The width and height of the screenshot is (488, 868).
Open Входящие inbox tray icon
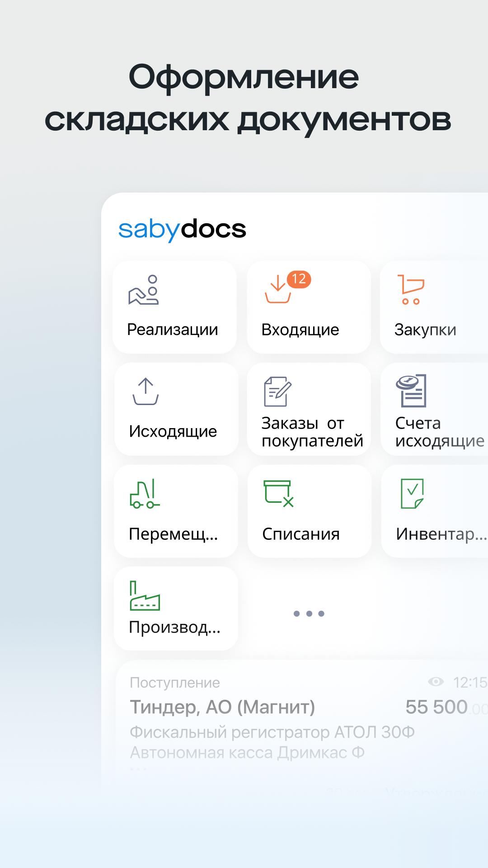pyautogui.click(x=278, y=289)
